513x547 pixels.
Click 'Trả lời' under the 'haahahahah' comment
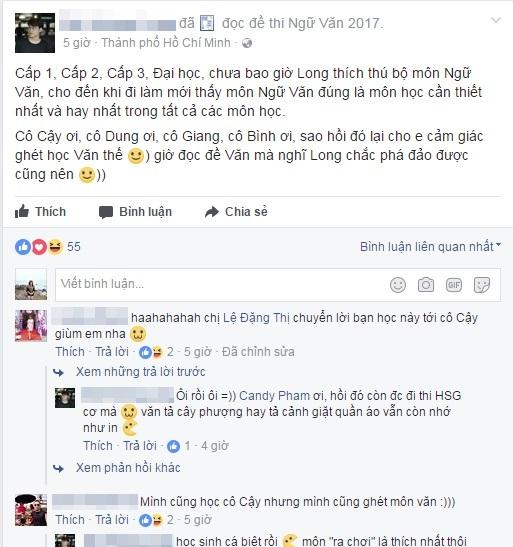(x=112, y=352)
